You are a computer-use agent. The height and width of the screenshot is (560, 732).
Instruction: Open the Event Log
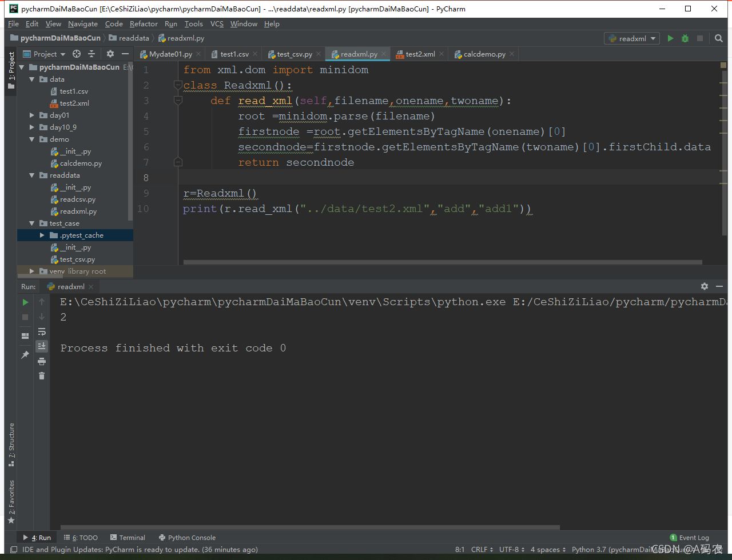pos(689,538)
